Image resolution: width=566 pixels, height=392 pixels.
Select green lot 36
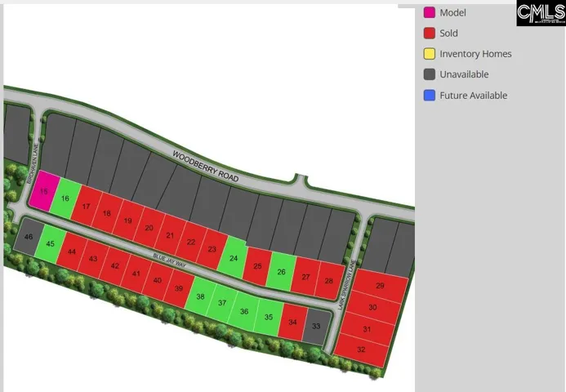pyautogui.click(x=244, y=311)
